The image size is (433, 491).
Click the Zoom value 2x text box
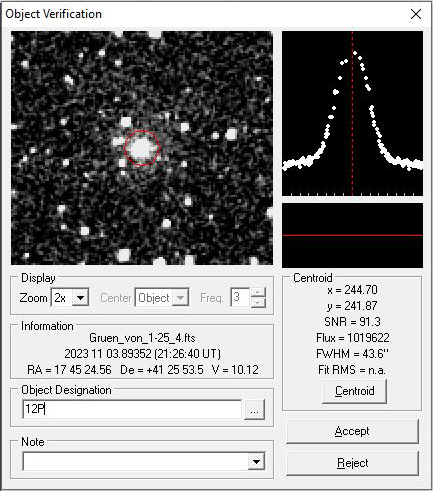62,297
